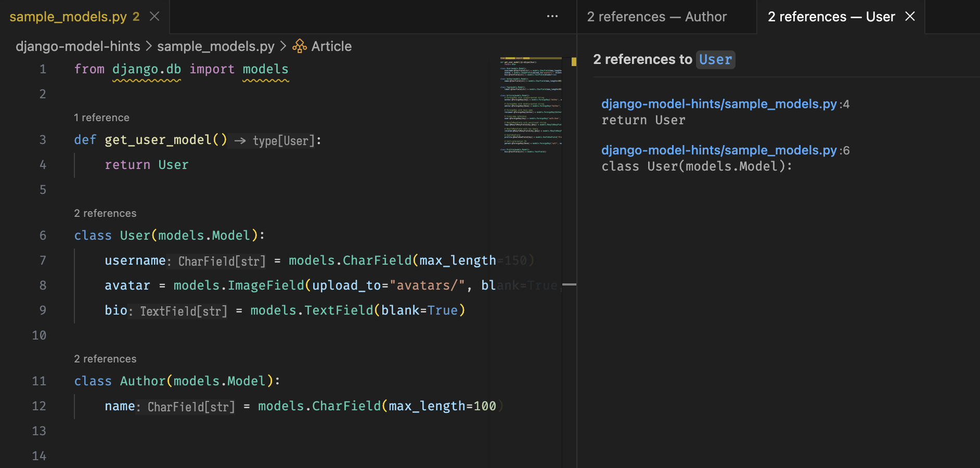
Task: Open django-model-hints breadcrumb segment
Action: pos(78,46)
